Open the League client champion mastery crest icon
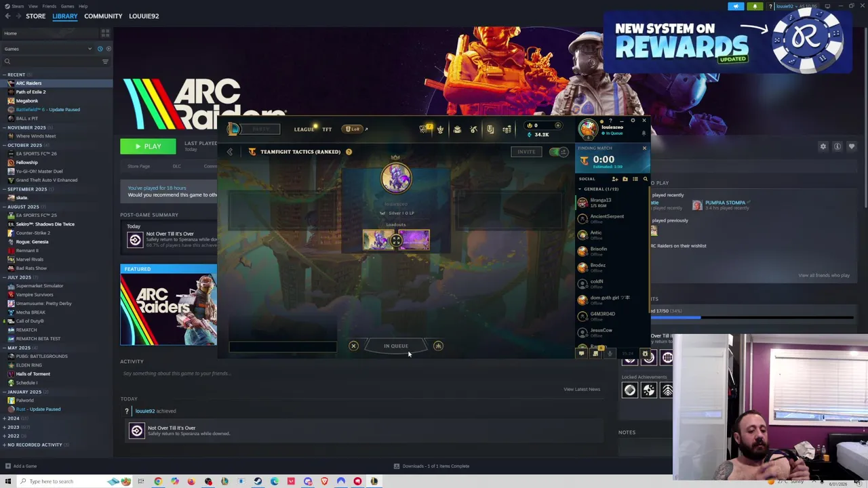The image size is (868, 488). pos(441,129)
